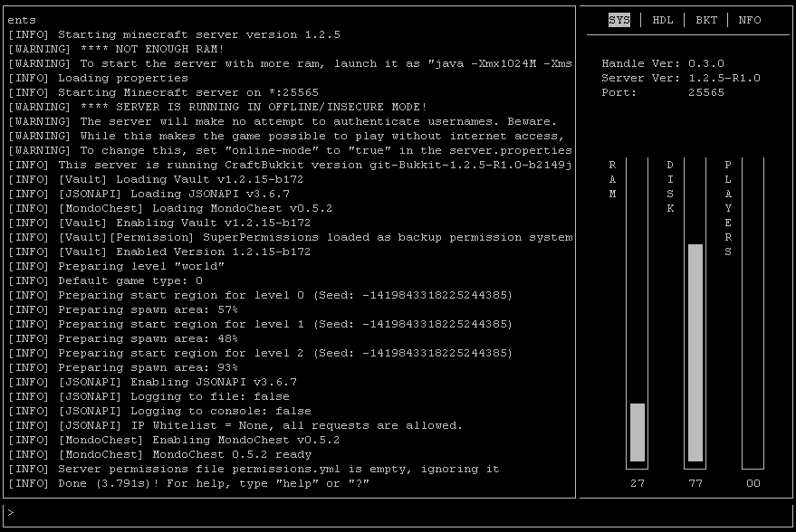Screen dimensions: 796x532
Task: Click the 'Preparing spawn area: 93%' line
Action: click(x=123, y=367)
